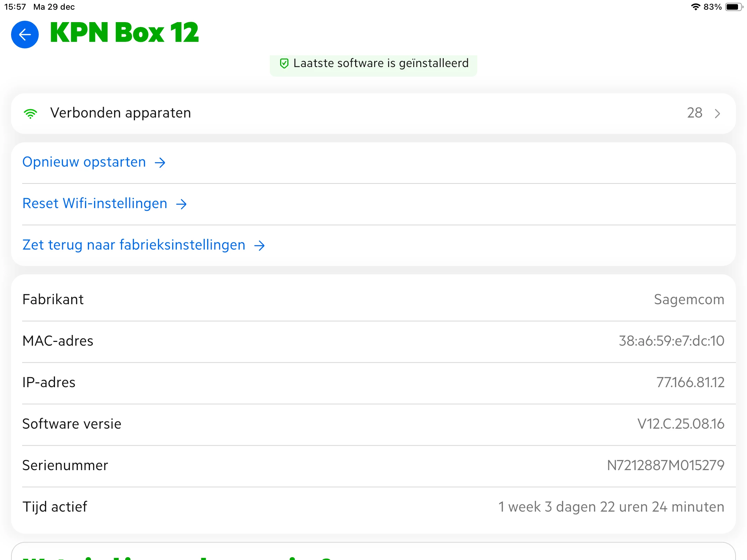Tap the wifi status icon in status bar

[695, 7]
